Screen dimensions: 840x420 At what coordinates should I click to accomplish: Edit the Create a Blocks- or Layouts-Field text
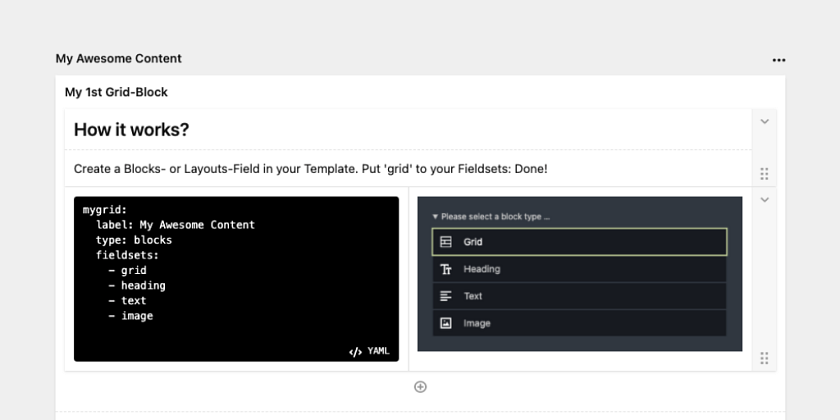click(311, 169)
